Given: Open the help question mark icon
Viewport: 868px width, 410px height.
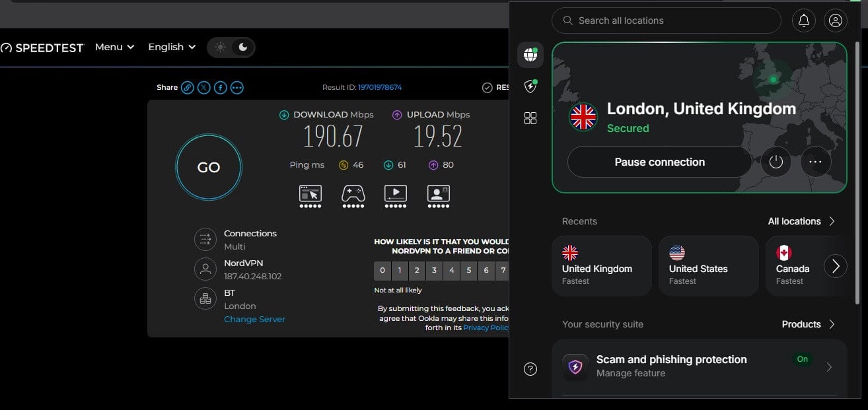Looking at the screenshot, I should [x=530, y=369].
